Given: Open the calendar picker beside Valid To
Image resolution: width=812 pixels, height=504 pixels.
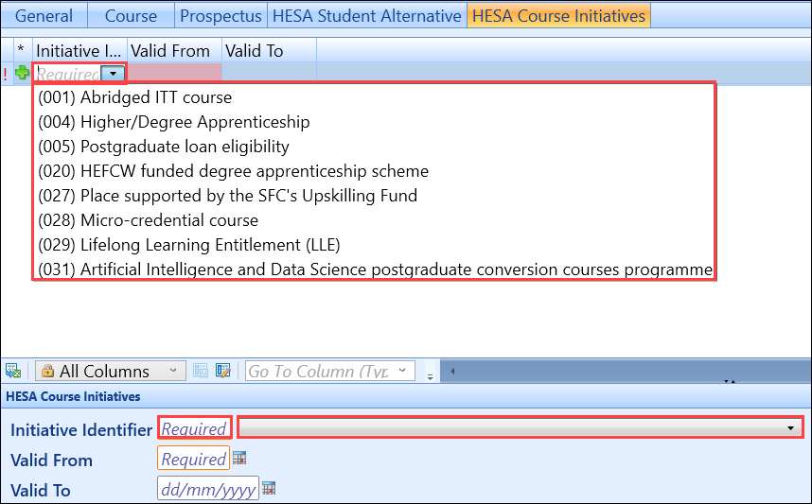Looking at the screenshot, I should pos(270,489).
